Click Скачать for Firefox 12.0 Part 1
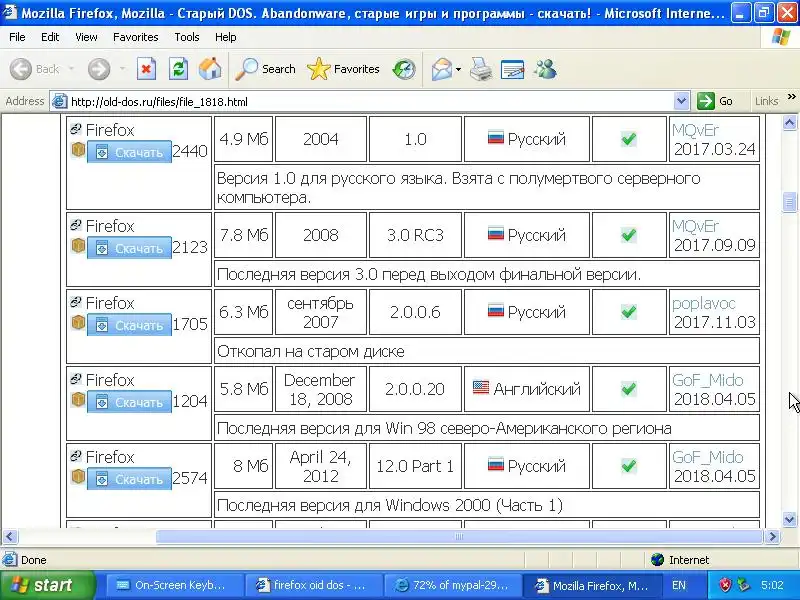 [x=129, y=479]
